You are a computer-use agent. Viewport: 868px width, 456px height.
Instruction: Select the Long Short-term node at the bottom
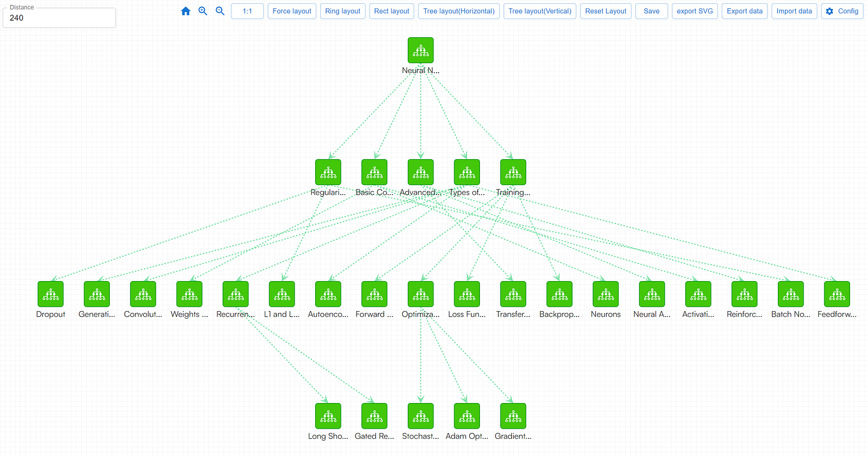[x=328, y=416]
